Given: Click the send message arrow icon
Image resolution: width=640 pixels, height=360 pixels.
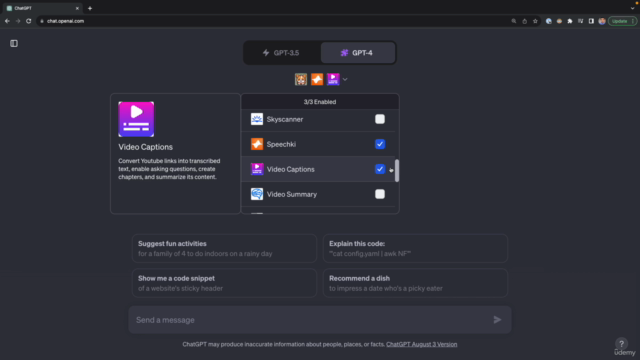Looking at the screenshot, I should pos(497,320).
